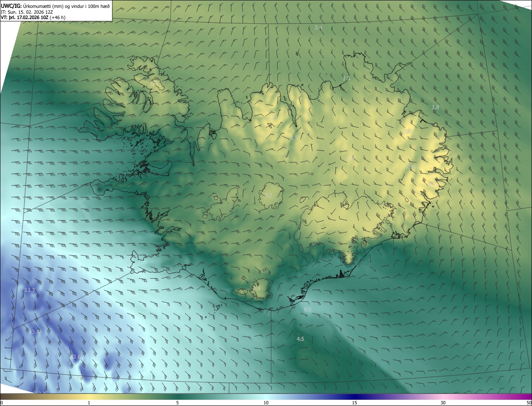
Task: Click the map value label "3.8"
Action: click(x=435, y=107)
